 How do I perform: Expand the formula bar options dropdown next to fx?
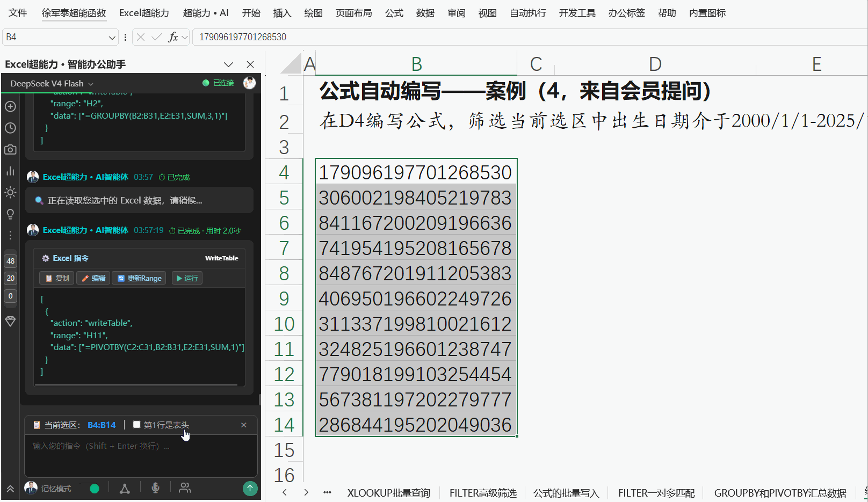[185, 38]
